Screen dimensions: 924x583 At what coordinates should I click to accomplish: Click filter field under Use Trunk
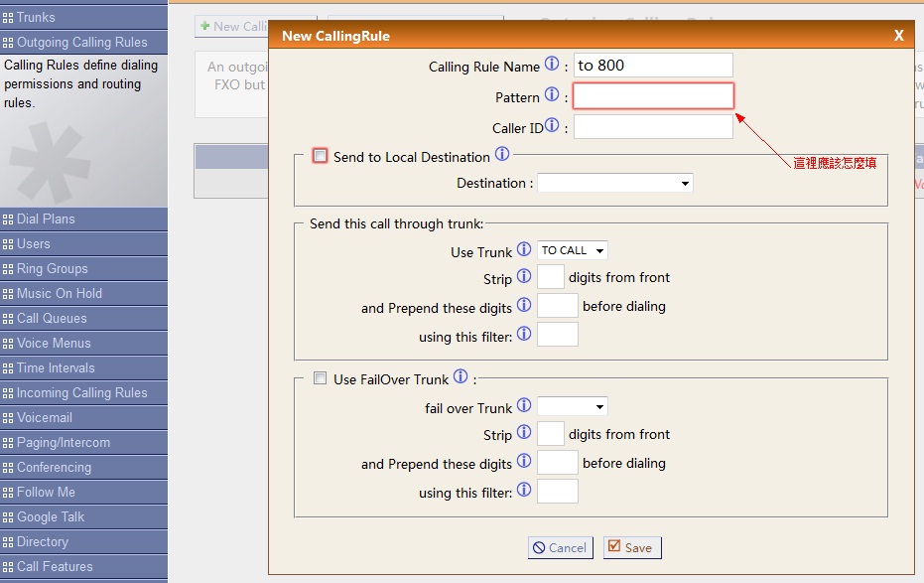(558, 335)
